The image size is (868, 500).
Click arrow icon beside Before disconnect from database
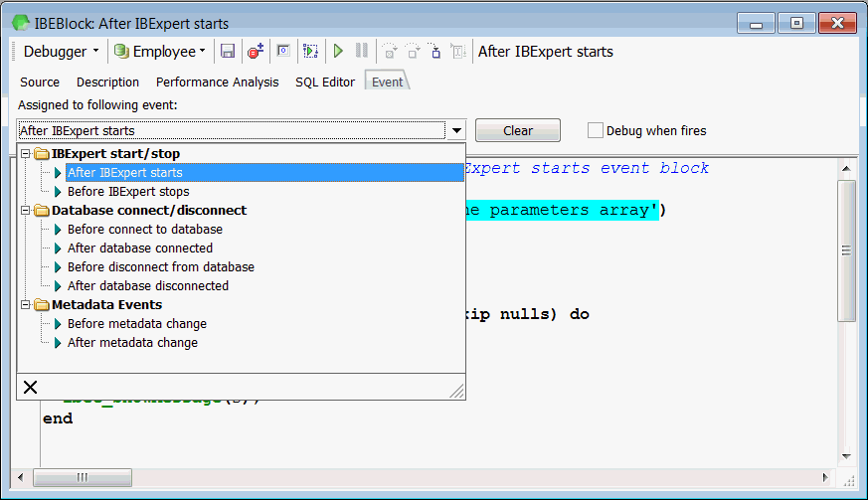[x=58, y=266]
